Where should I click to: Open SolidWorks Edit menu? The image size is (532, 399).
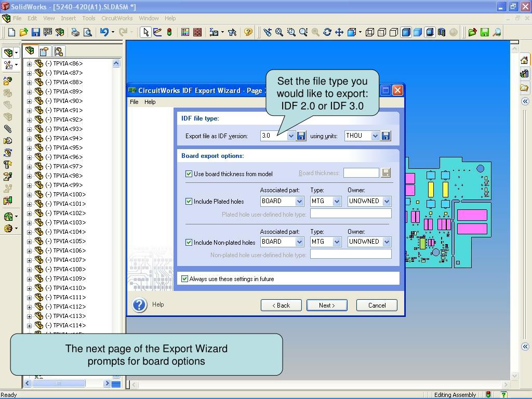32,18
